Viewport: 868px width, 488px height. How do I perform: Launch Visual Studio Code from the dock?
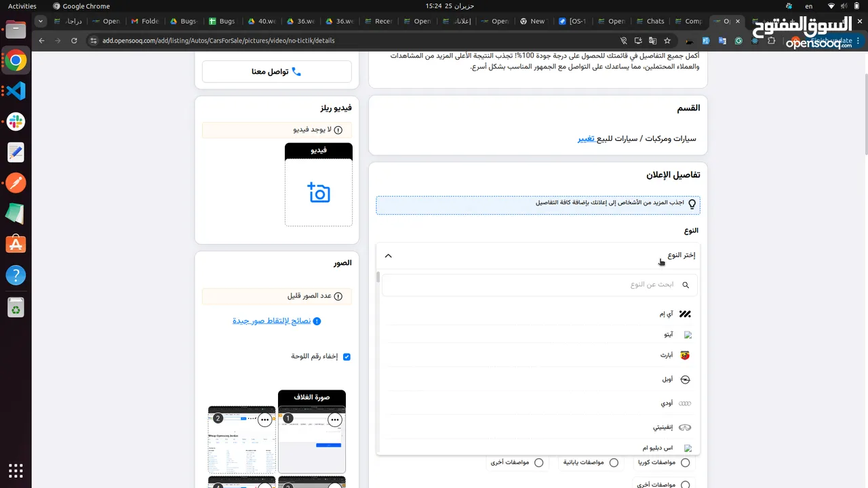click(16, 91)
